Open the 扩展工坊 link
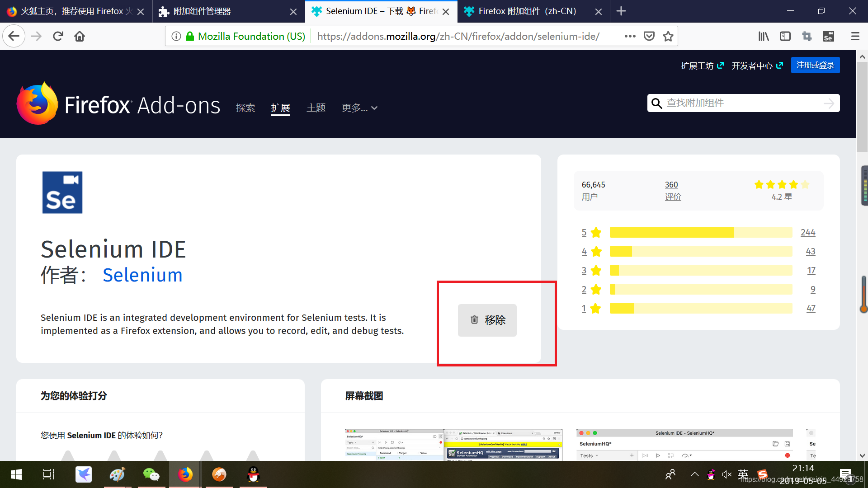 click(703, 66)
